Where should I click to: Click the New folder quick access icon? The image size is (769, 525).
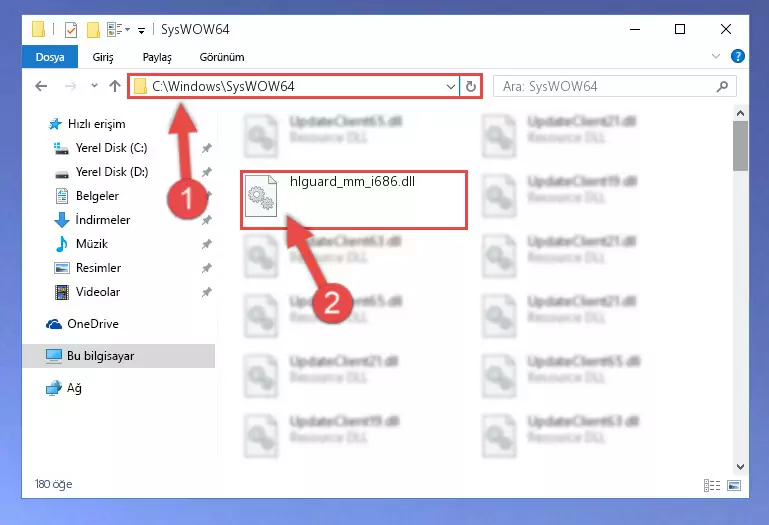[93, 30]
